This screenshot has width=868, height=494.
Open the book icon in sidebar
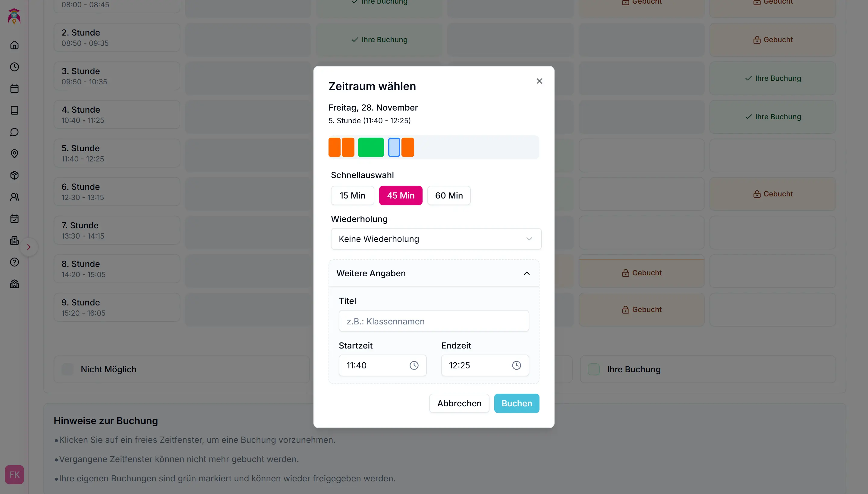click(14, 110)
